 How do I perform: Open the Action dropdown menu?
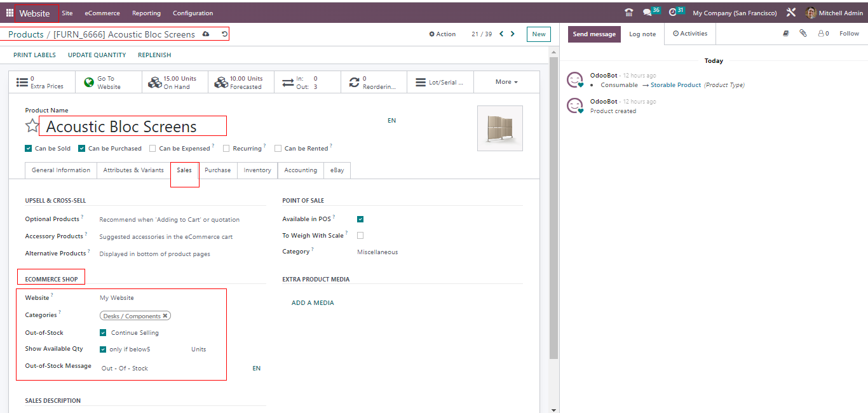pyautogui.click(x=442, y=34)
